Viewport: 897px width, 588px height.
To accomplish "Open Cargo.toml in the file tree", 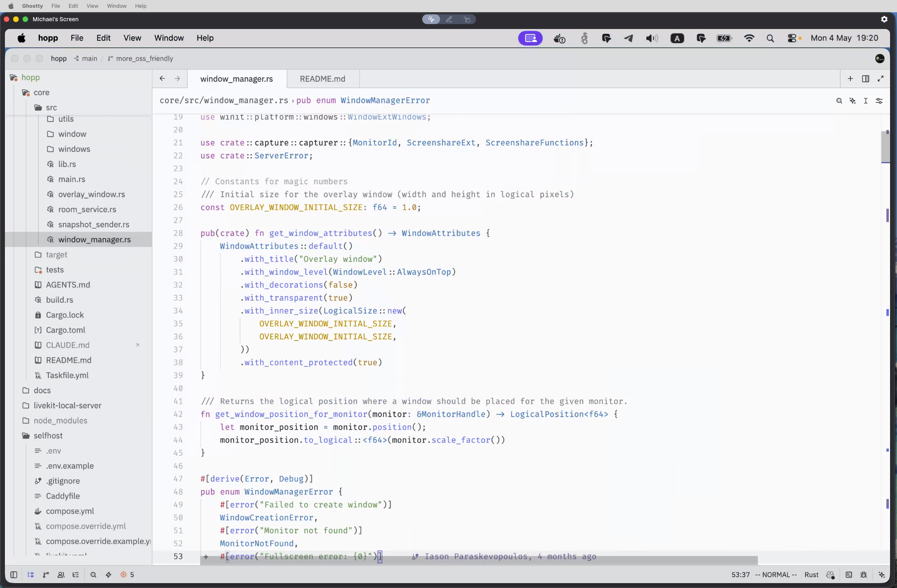I will [x=65, y=330].
